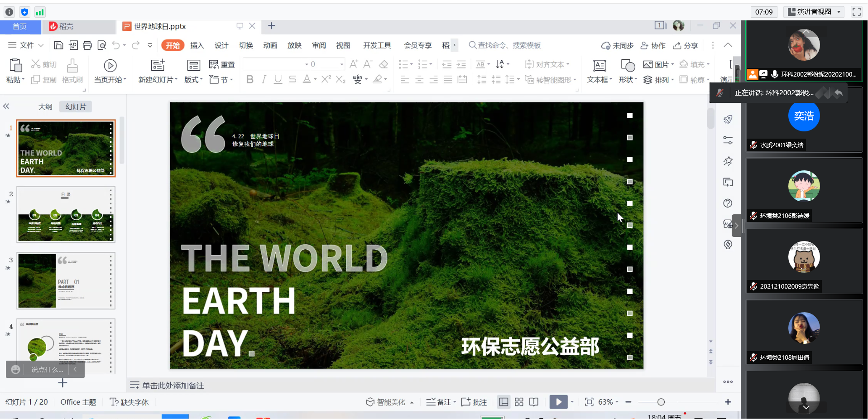Viewport: 868px width, 420px height.
Task: Switch to reading view book icon
Action: pos(534,402)
